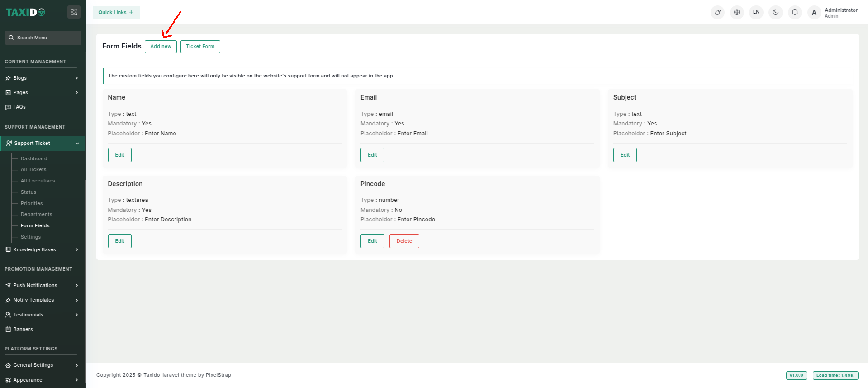868x388 pixels.
Task: Click the TAXIDO logo
Action: click(x=26, y=12)
